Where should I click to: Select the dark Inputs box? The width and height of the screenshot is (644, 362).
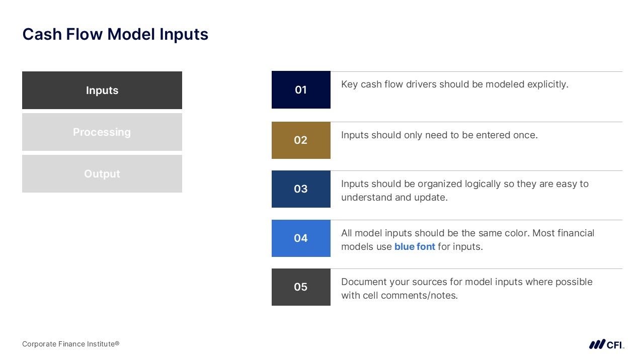[x=102, y=90]
